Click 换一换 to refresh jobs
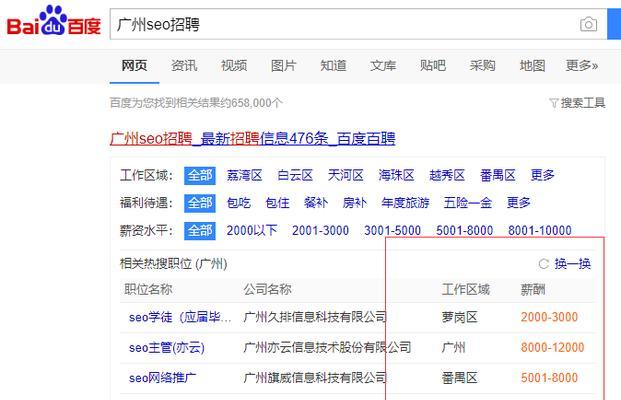This screenshot has height=400, width=621. (573, 264)
